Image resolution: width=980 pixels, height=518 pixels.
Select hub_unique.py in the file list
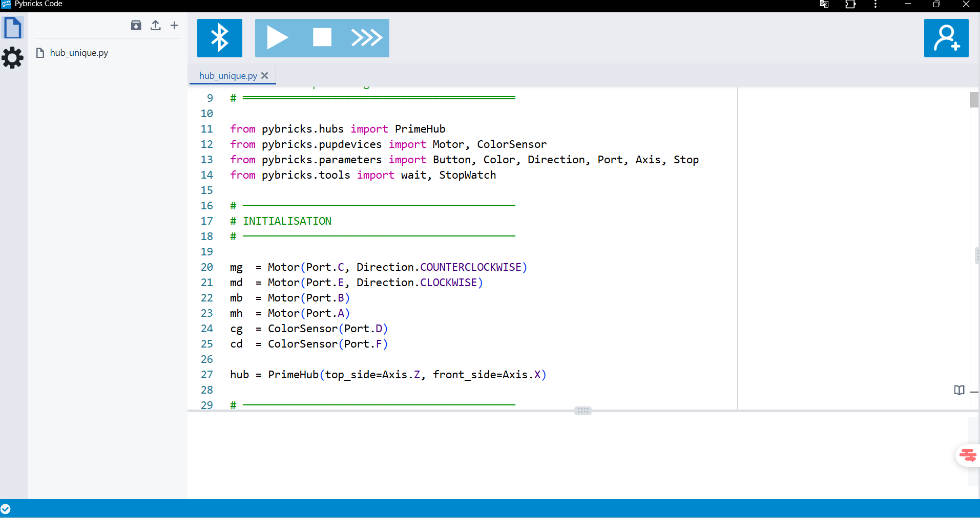coord(79,53)
